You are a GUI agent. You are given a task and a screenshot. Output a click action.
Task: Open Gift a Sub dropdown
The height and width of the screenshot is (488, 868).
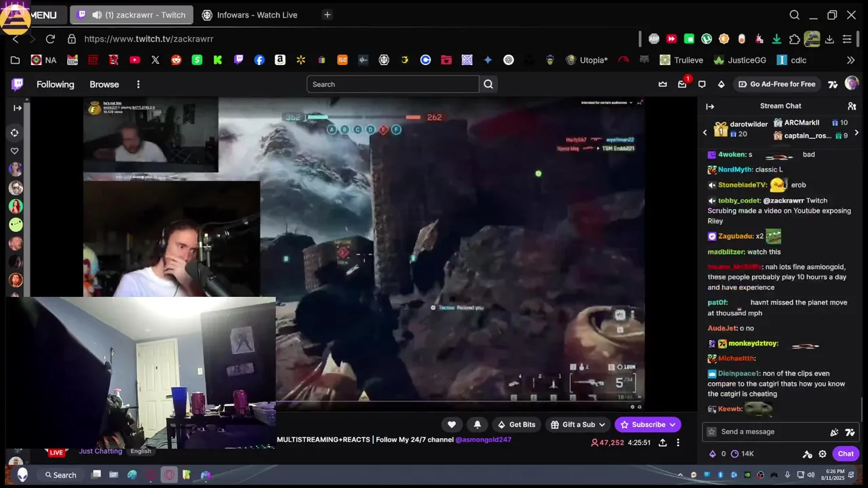coord(578,424)
